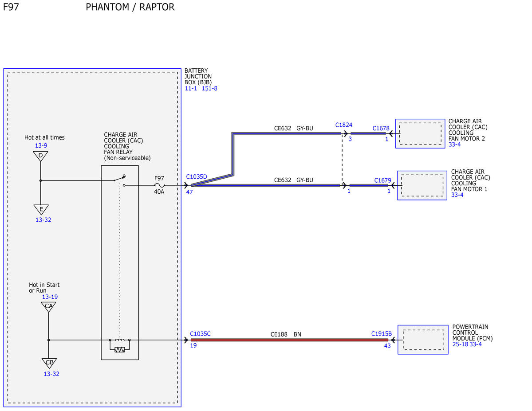Click pin 19 at connector C1035C
Image resolution: width=532 pixels, height=411 pixels.
[x=193, y=345]
